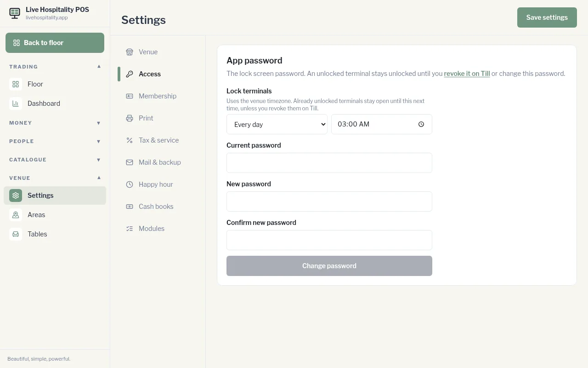Switch to Happy hour settings
588x368 pixels.
[x=158, y=184]
